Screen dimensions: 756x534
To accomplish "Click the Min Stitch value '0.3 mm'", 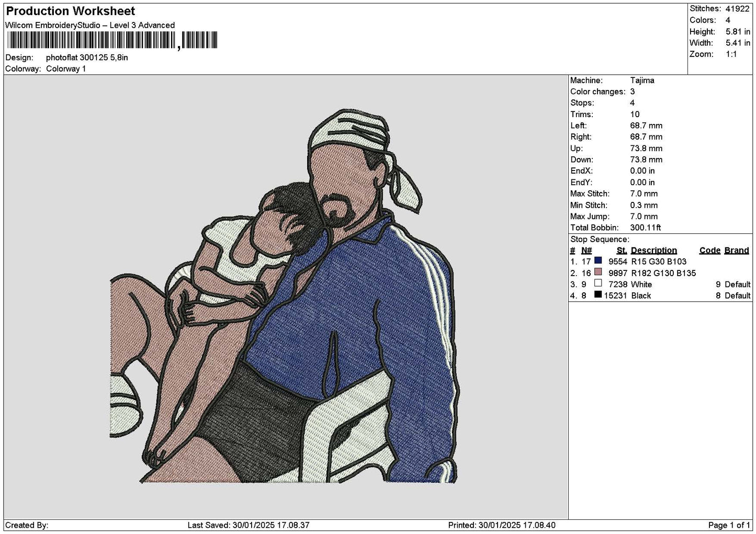I will click(644, 206).
